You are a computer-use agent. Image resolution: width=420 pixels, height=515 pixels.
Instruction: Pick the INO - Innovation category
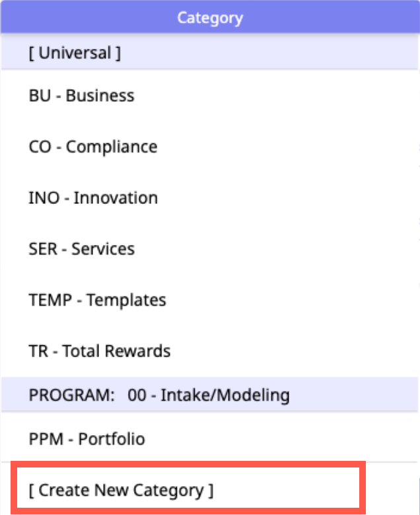point(93,198)
